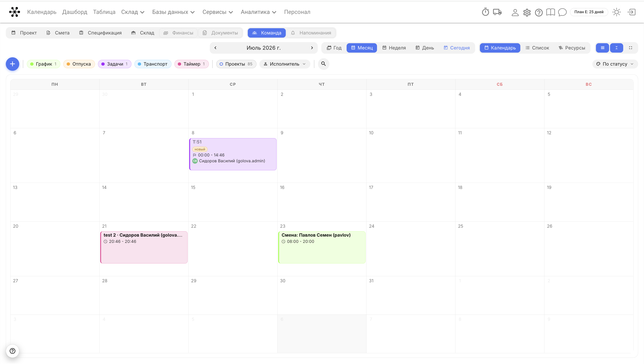
Task: Open the stopwatch timer icon
Action: [485, 12]
